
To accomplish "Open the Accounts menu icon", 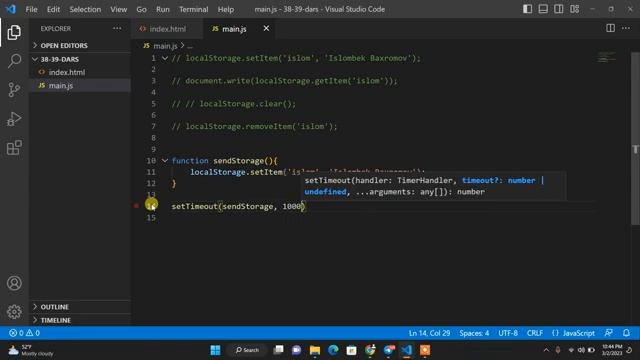I will (x=14, y=283).
